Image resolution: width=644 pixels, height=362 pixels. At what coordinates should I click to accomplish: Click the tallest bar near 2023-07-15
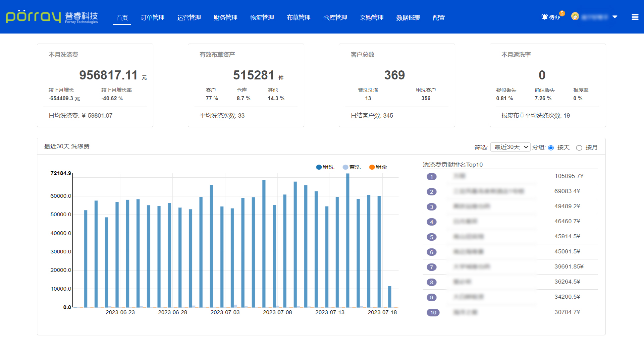[347, 240]
